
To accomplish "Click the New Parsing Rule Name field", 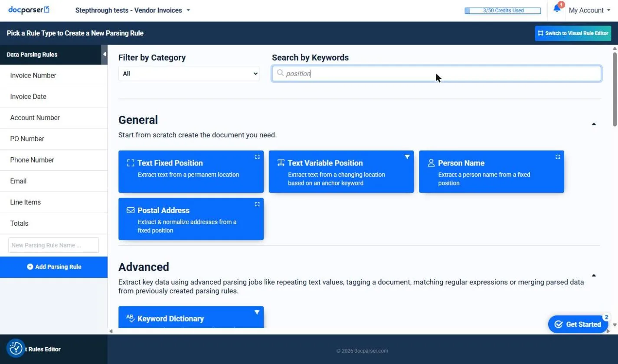I will click(54, 245).
